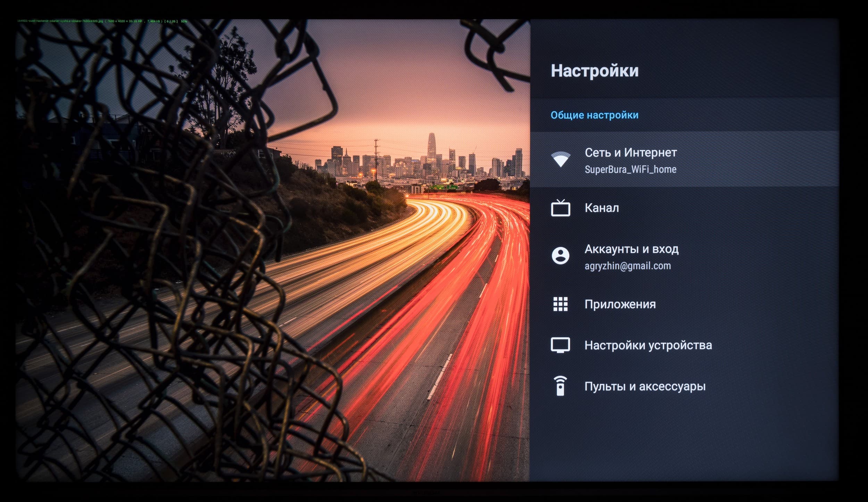
Task: Click the agryzhin@gmail.com account email
Action: click(627, 266)
